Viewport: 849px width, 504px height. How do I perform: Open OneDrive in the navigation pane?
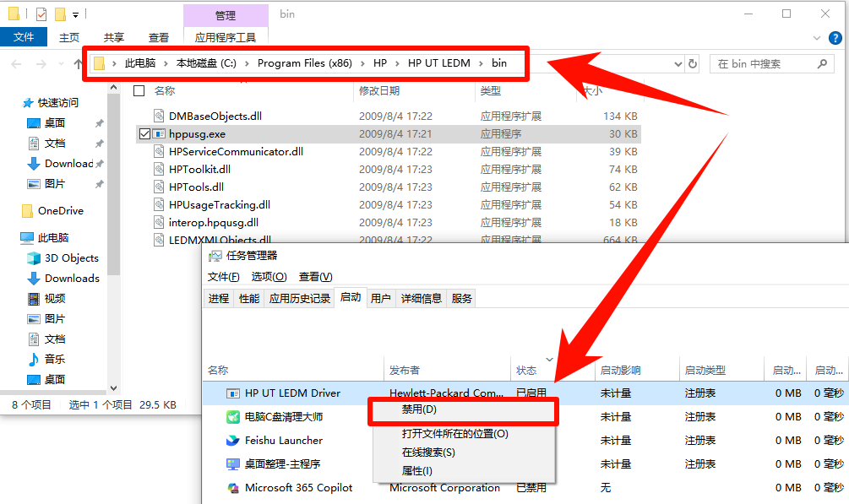click(60, 210)
